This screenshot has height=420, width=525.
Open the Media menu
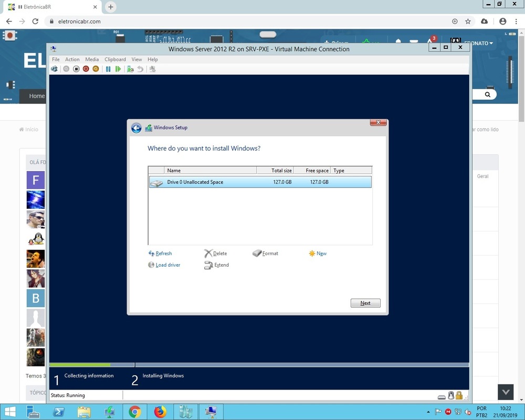pos(92,59)
